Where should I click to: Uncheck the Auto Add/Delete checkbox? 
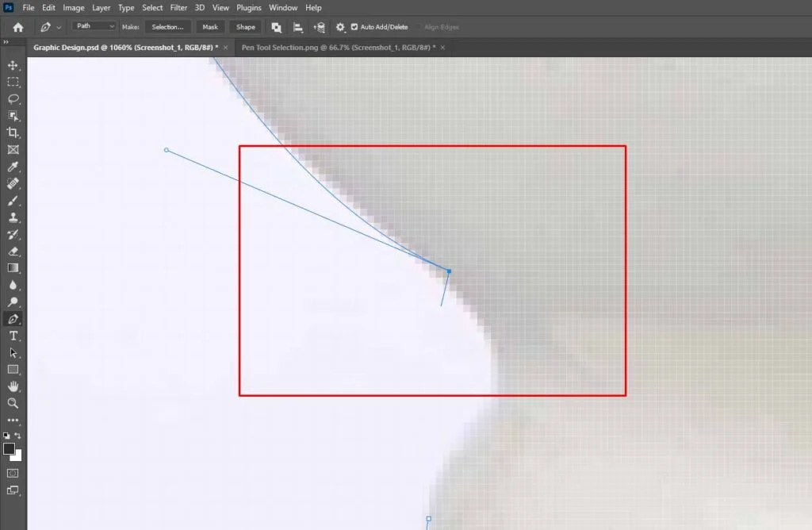tap(354, 27)
